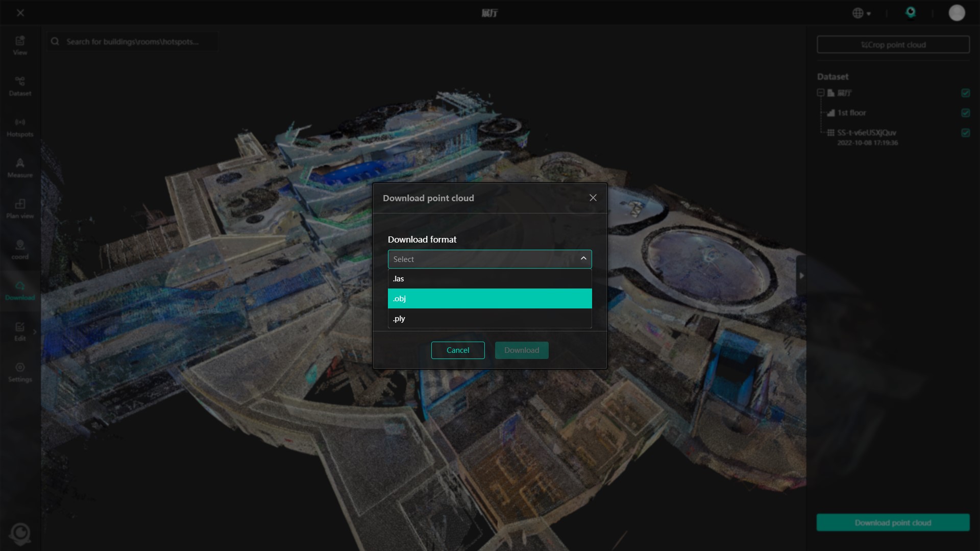This screenshot has height=551, width=980.
Task: Open the Settings sidebar icon
Action: tap(20, 372)
